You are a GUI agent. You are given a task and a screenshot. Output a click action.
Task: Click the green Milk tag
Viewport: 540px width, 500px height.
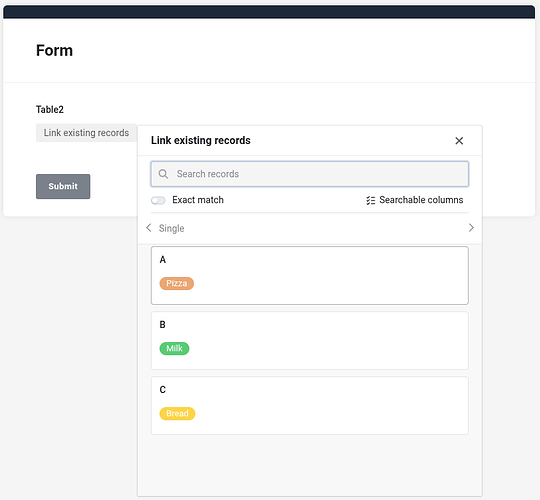[x=174, y=348]
